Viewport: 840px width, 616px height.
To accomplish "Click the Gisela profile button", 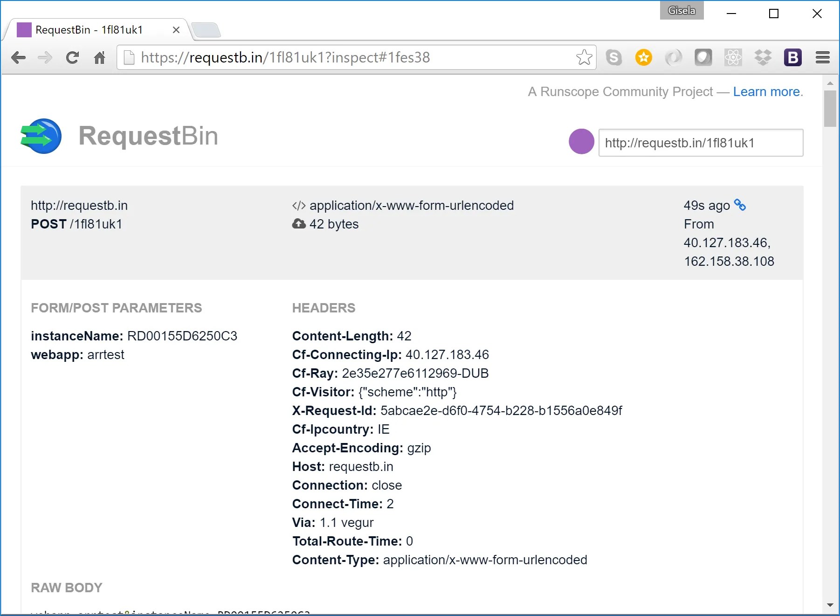I will (x=682, y=10).
